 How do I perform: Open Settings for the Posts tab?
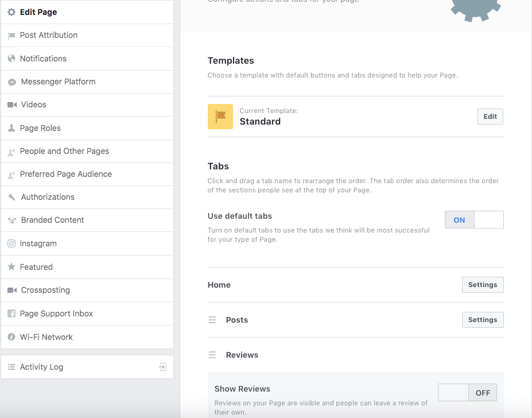[483, 319]
